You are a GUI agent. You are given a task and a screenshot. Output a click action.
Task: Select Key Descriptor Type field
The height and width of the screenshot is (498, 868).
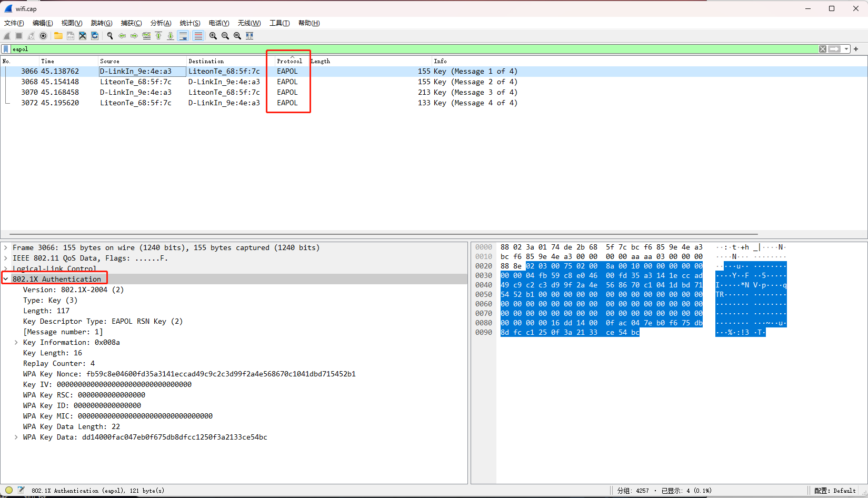point(103,321)
